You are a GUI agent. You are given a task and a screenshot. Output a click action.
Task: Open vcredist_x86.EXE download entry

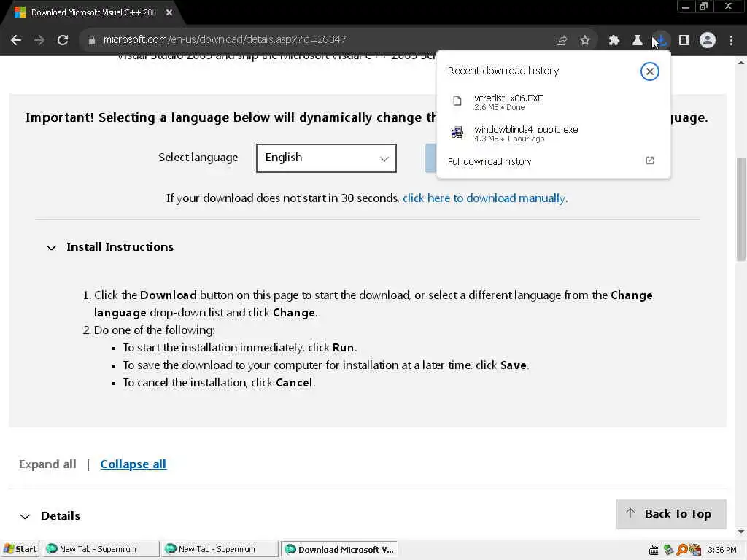(553, 102)
